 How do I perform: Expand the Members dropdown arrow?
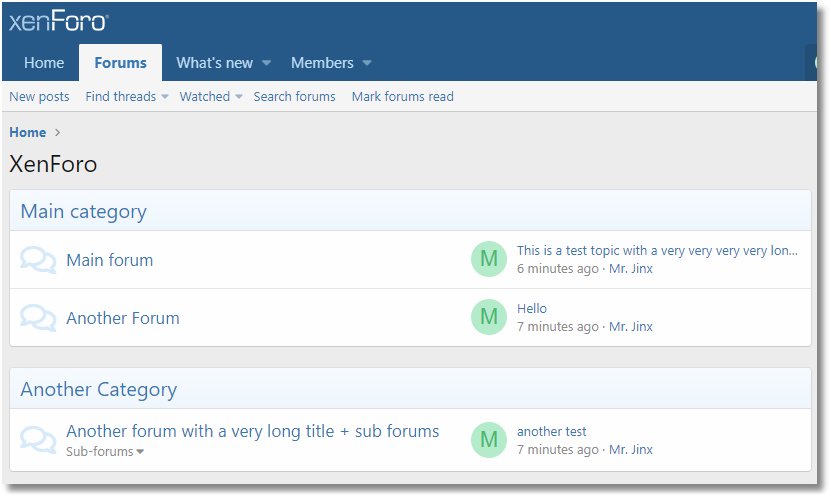point(367,63)
